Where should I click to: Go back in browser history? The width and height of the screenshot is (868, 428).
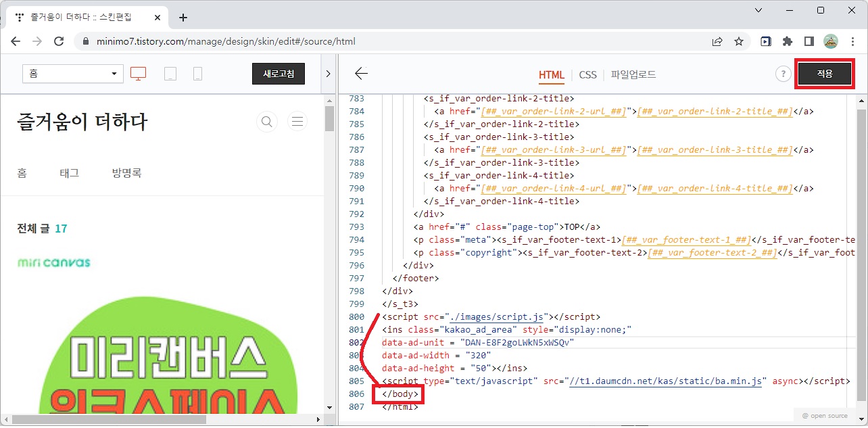coord(16,41)
